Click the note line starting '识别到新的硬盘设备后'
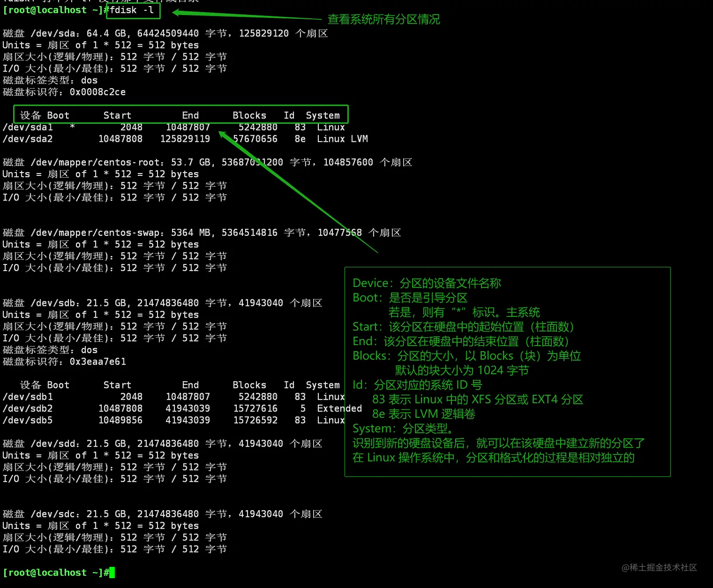The height and width of the screenshot is (588, 713). 498,443
